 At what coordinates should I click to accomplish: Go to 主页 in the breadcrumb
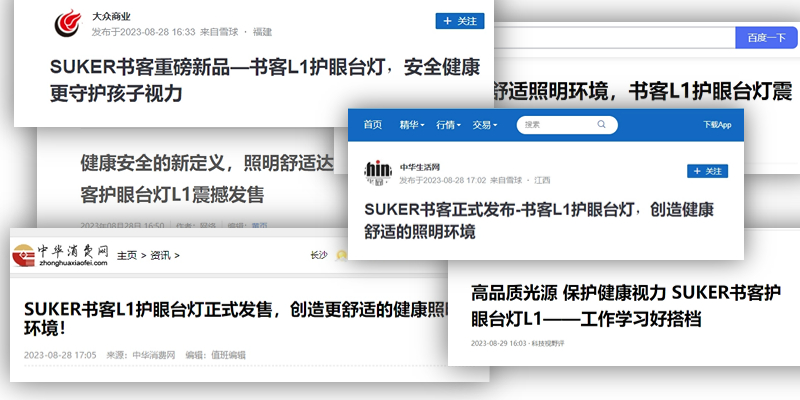(x=127, y=256)
